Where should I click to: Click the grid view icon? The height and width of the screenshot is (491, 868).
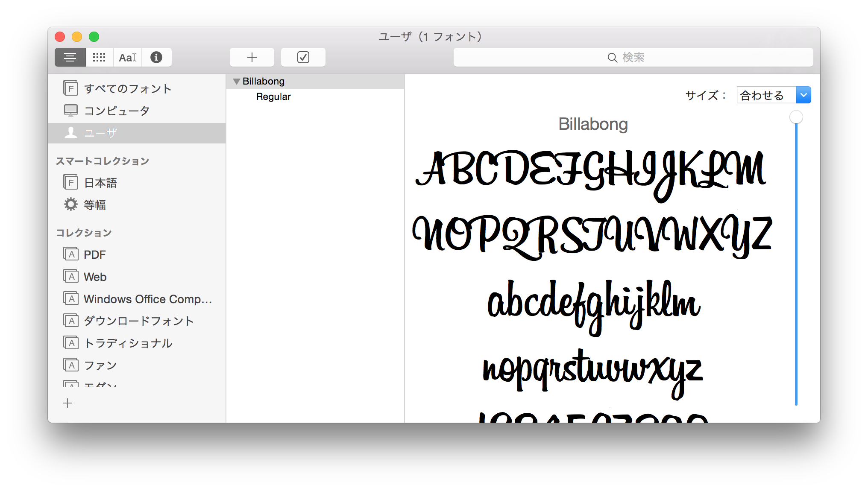tap(98, 57)
